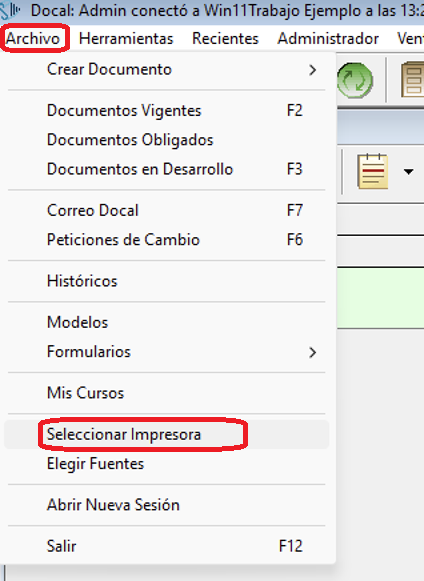Click the yellow notepad icon
The image size is (424, 581).
coord(372,172)
